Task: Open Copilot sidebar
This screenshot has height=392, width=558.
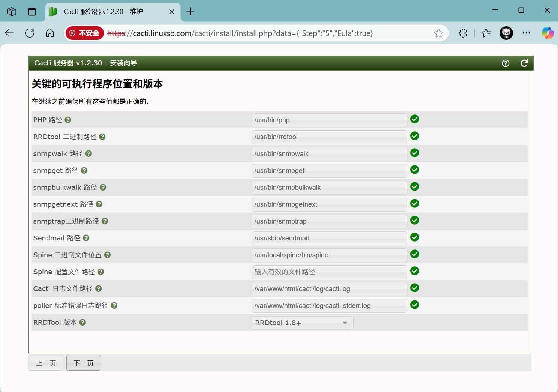Action: 547,33
